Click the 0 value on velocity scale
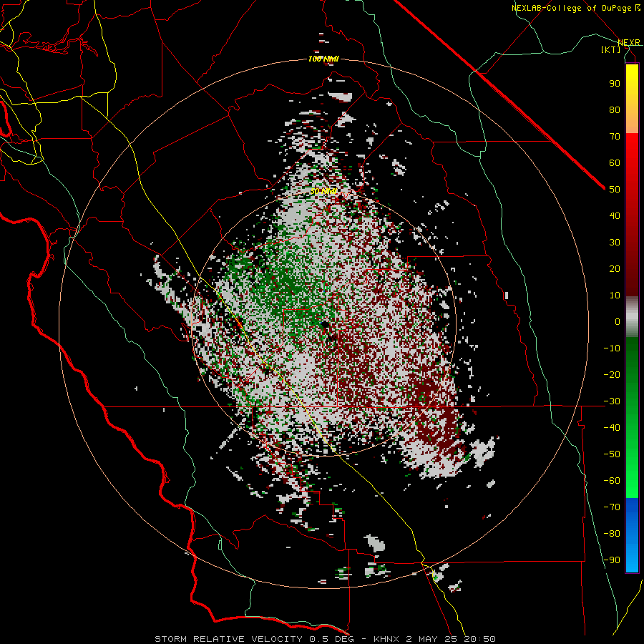Screen dimensions: 644x644 [x=618, y=322]
